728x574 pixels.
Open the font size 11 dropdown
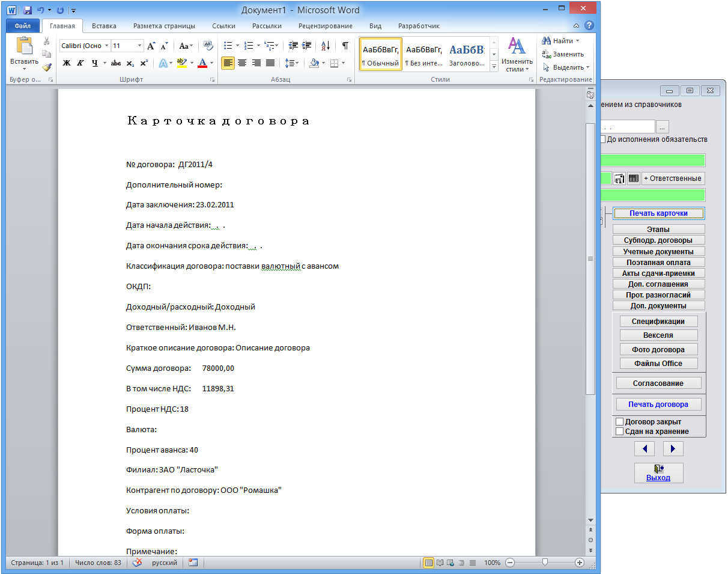tap(140, 46)
